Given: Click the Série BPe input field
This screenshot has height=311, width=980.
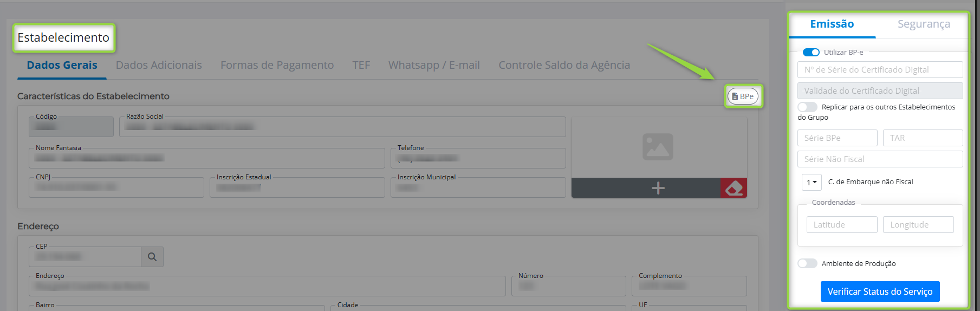Looking at the screenshot, I should (x=837, y=138).
